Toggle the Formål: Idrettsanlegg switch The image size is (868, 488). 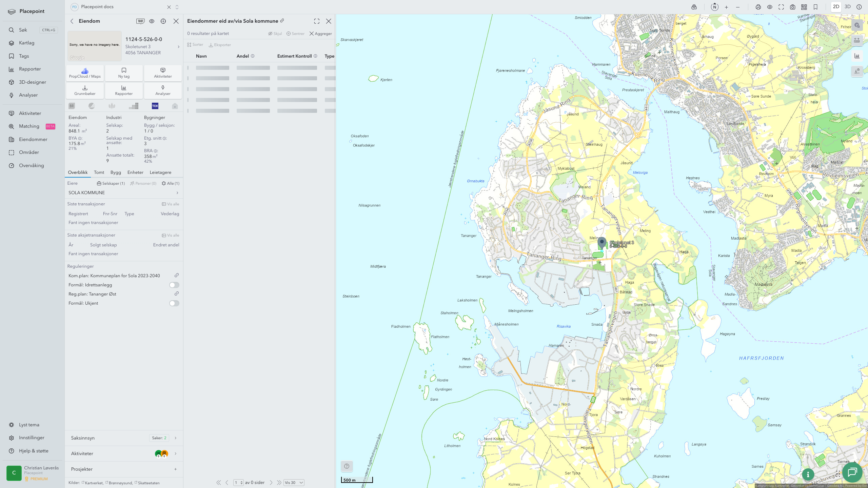(x=174, y=285)
